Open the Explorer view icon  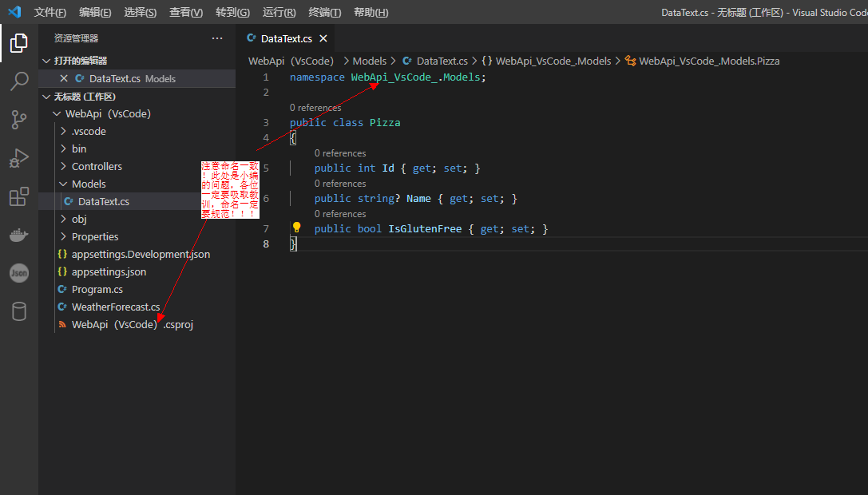(18, 43)
